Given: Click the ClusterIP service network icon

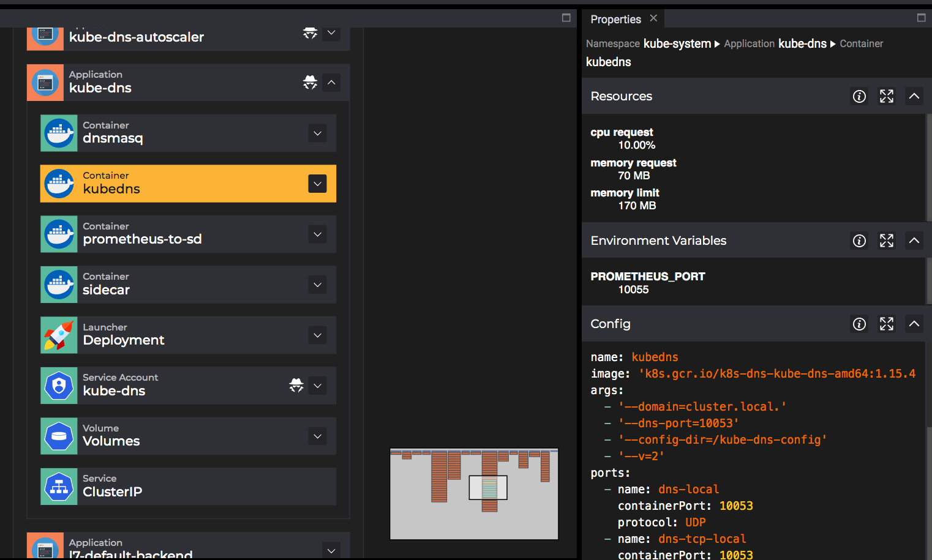Looking at the screenshot, I should (x=59, y=487).
